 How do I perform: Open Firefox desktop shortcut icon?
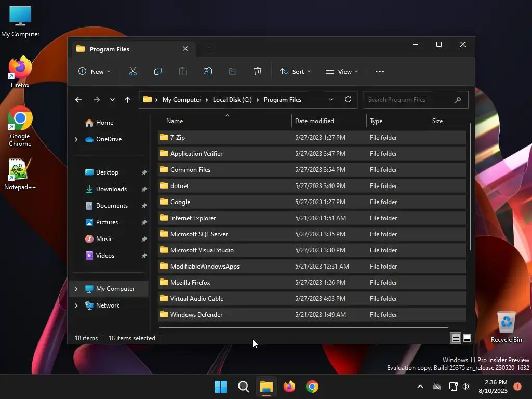click(20, 72)
